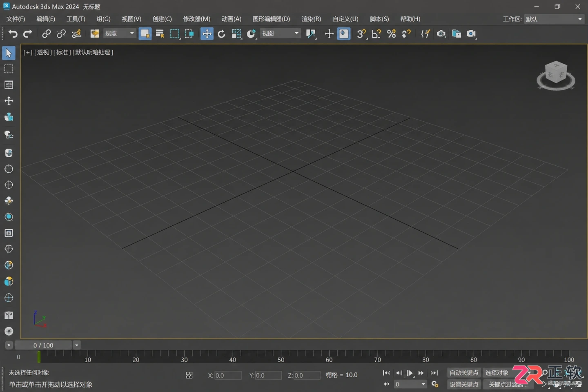The width and height of the screenshot is (588, 392).
Task: Open Render Setup icon in top toolbar
Action: [x=456, y=34]
